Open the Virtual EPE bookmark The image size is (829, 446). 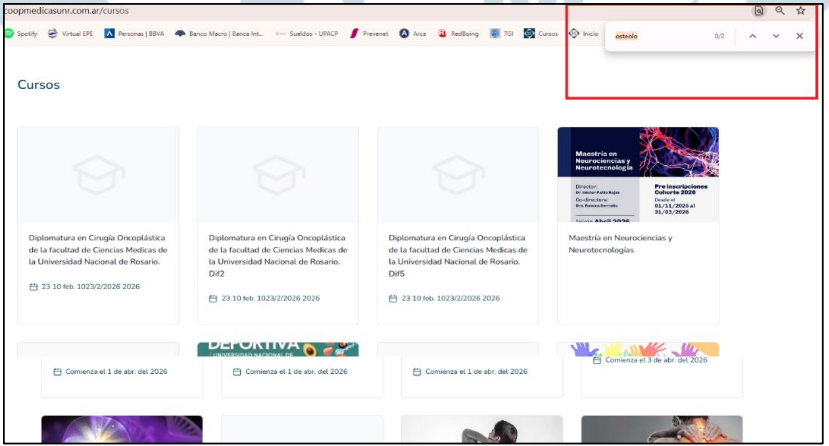pos(69,33)
